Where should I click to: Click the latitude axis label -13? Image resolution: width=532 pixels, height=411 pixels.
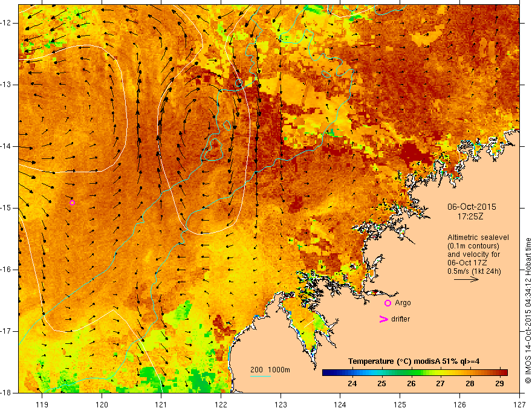pos(6,85)
